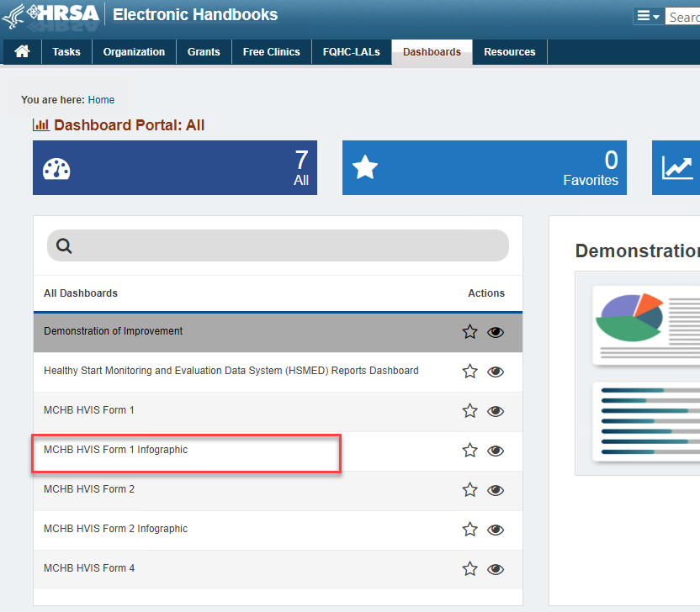Click the dashboard search input field
The width and height of the screenshot is (700, 612).
pos(278,245)
